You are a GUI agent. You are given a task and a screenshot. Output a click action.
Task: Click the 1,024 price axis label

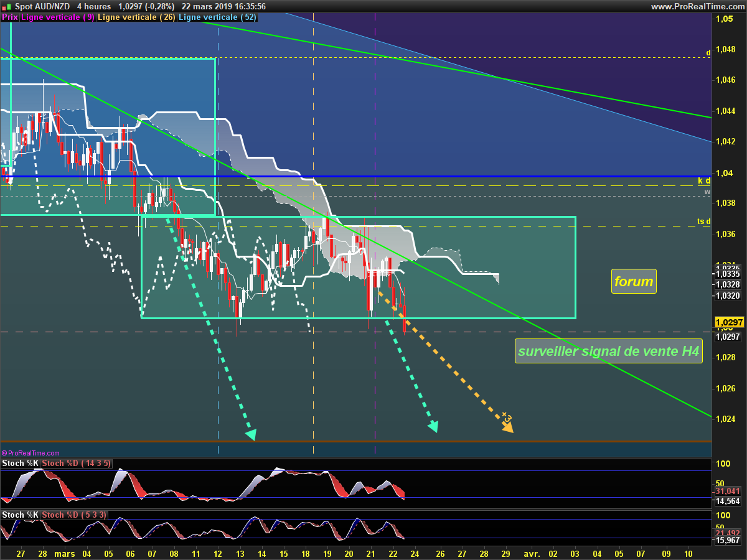726,419
